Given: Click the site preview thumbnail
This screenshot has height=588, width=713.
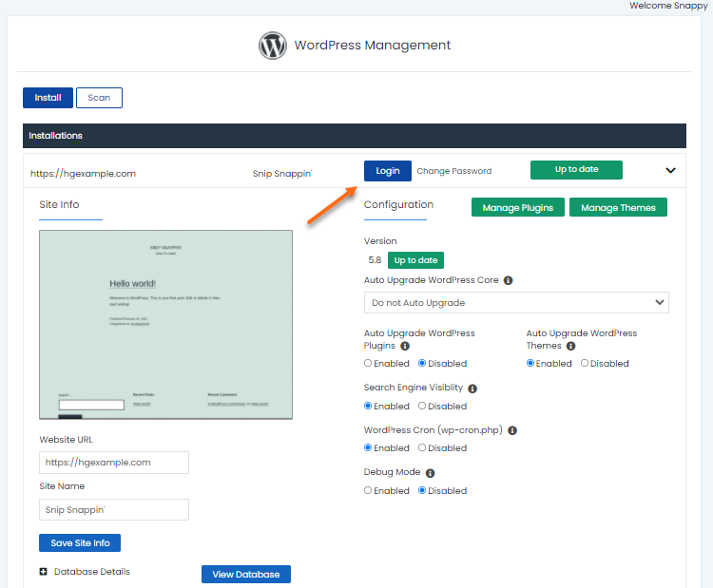Looking at the screenshot, I should coord(165,325).
